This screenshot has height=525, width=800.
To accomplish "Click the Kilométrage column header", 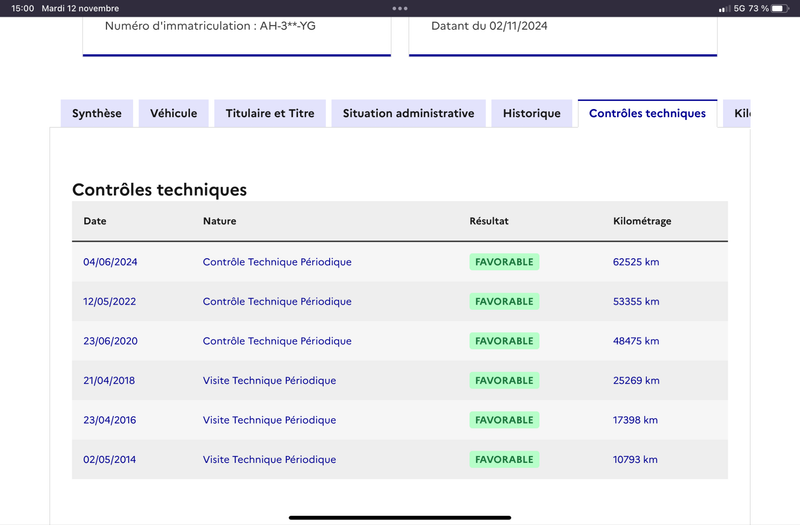I will tap(642, 221).
